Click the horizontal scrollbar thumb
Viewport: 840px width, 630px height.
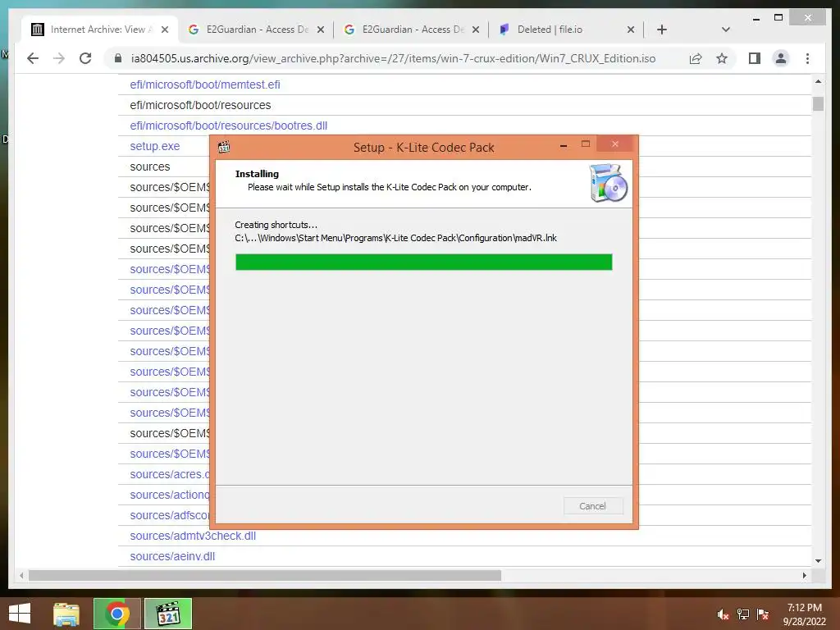pyautogui.click(x=265, y=575)
